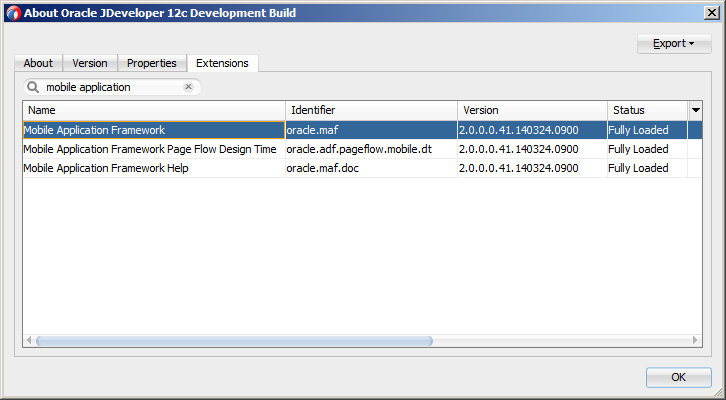
Task: Open the Export dropdown button
Action: pos(674,44)
